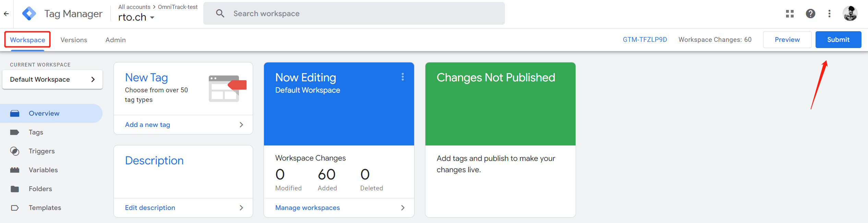Click the back arrow icon
The height and width of the screenshot is (223, 868).
coord(6,14)
